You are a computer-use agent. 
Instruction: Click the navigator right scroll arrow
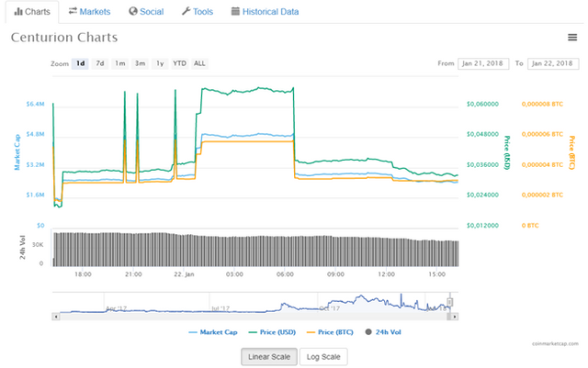(455, 317)
